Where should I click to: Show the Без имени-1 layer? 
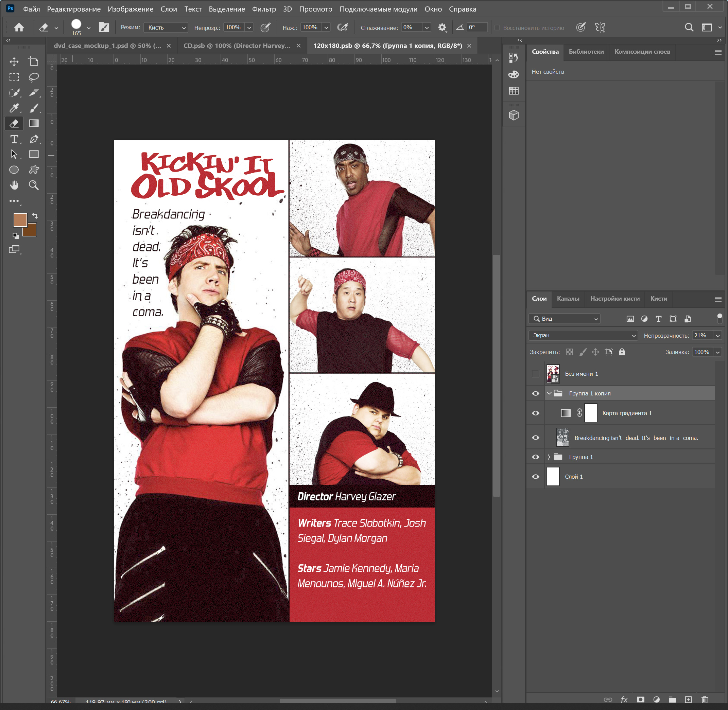(535, 374)
